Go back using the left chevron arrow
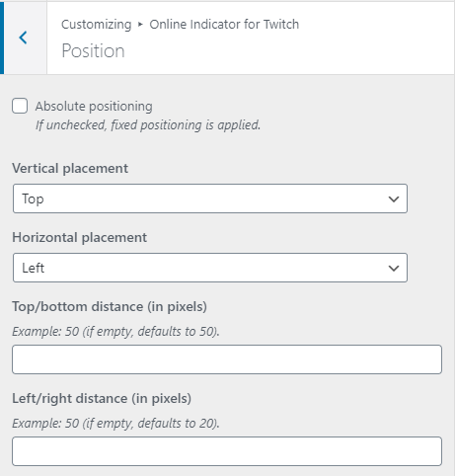This screenshot has height=476, width=456. 23,38
